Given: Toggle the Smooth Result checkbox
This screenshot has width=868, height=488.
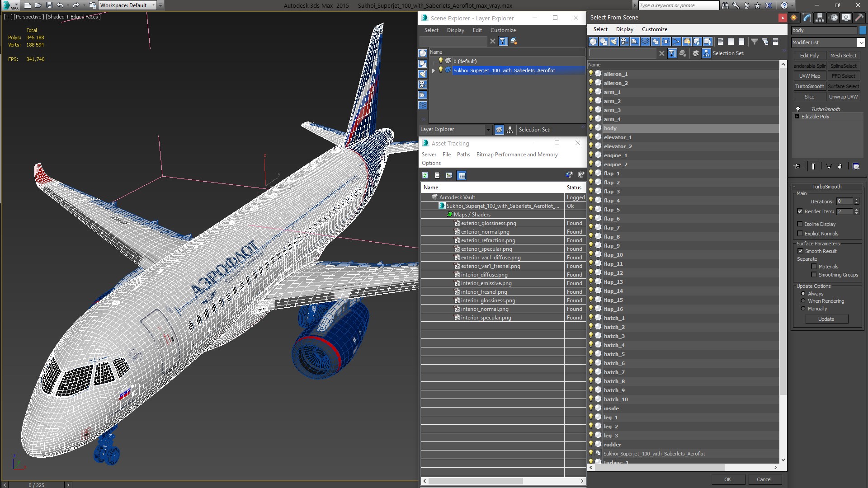Looking at the screenshot, I should pos(800,251).
